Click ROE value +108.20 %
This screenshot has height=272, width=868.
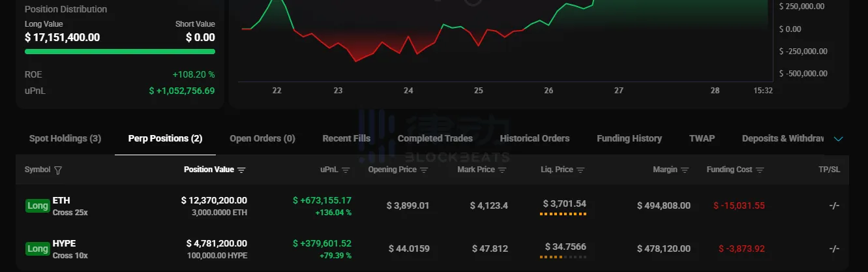coord(194,75)
